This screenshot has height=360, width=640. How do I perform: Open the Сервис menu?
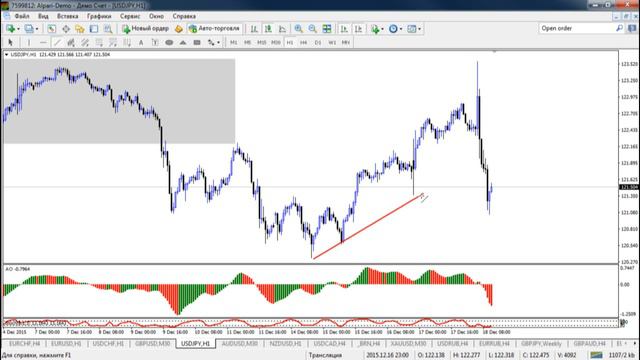click(130, 16)
